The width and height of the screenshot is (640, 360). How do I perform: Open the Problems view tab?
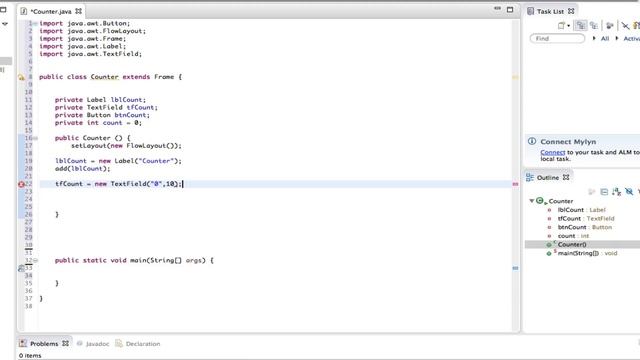click(44, 344)
